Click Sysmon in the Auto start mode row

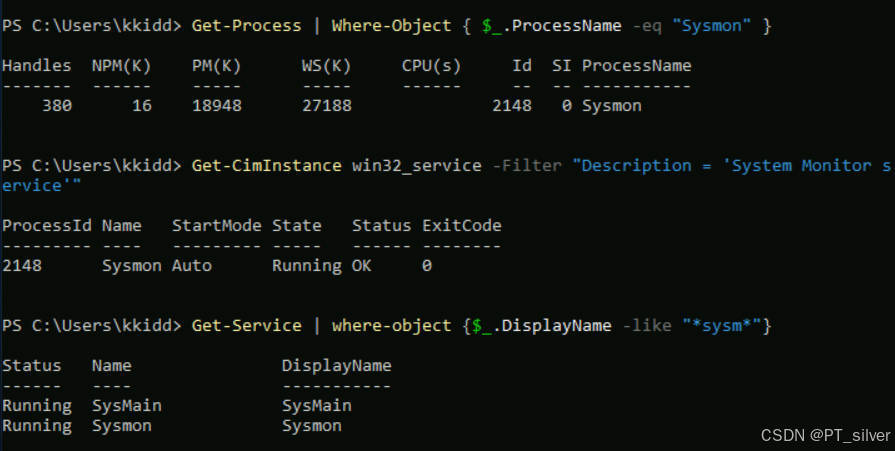click(x=132, y=266)
